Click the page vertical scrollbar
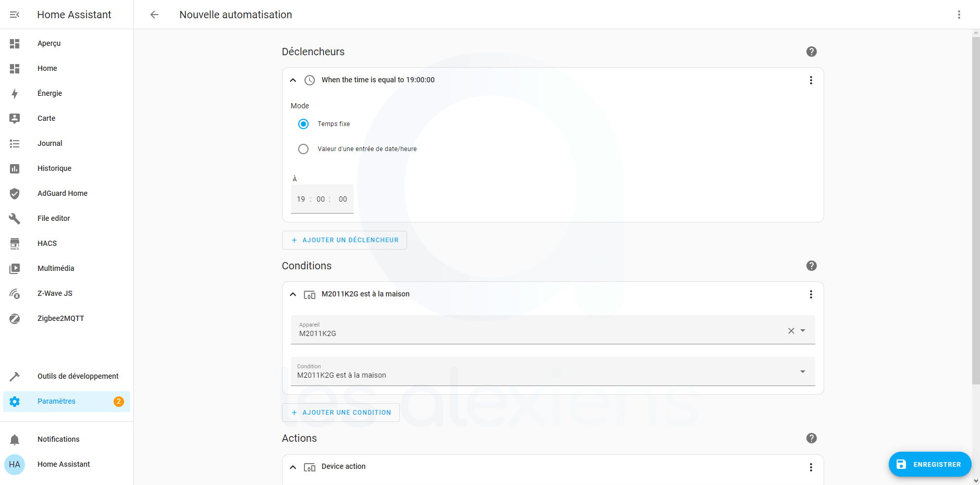Viewport: 980px width, 485px height. tap(976, 211)
